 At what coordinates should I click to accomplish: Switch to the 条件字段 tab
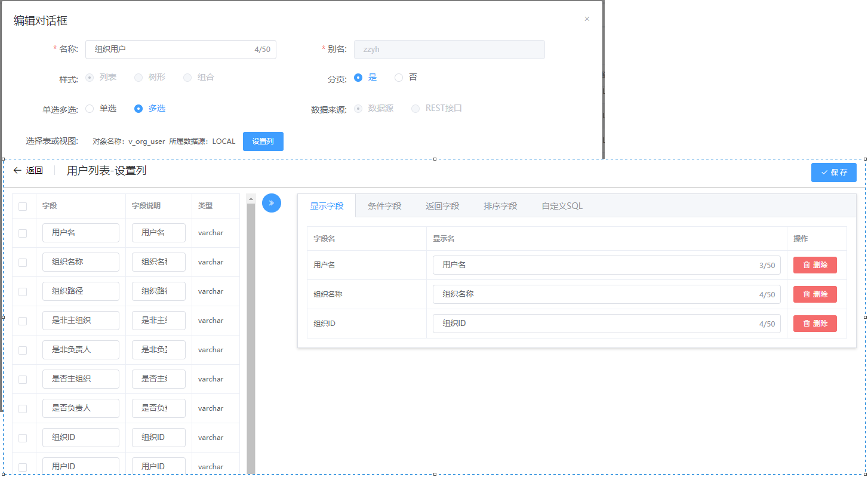coord(384,206)
